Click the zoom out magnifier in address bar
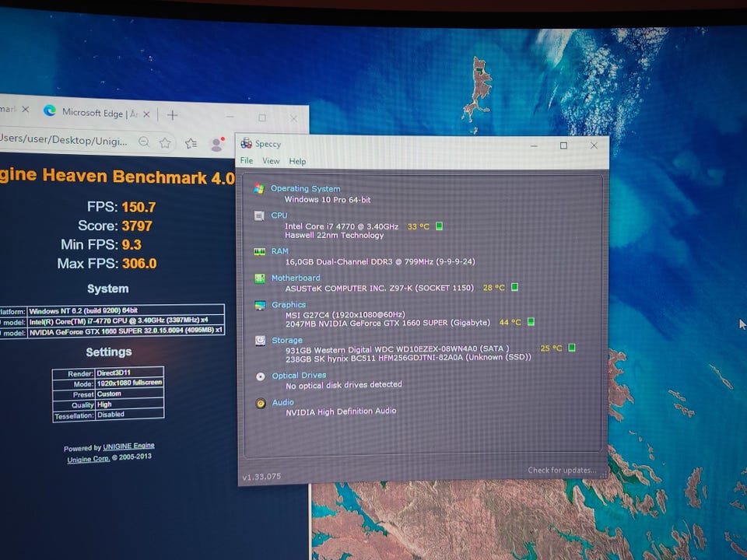The height and width of the screenshot is (560, 747). point(144,142)
